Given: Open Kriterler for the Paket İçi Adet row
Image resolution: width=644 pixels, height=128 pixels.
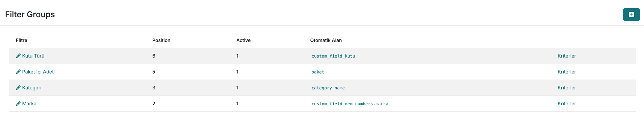Looking at the screenshot, I should tap(567, 72).
